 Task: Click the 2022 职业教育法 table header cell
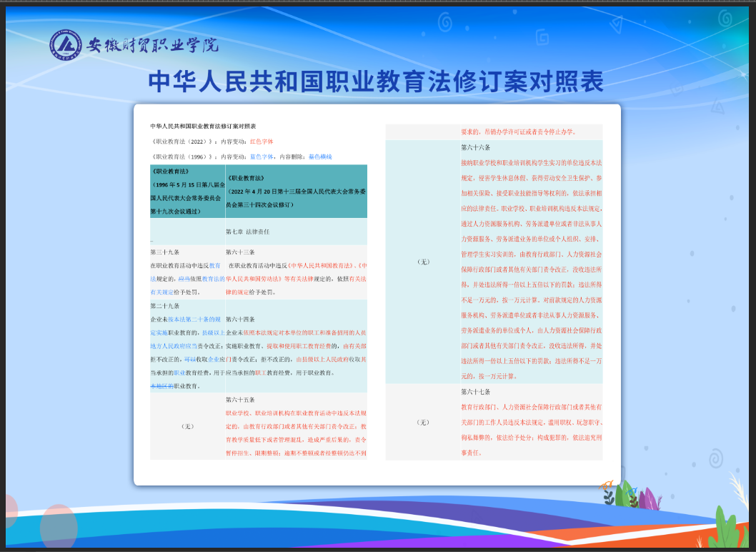click(x=296, y=191)
